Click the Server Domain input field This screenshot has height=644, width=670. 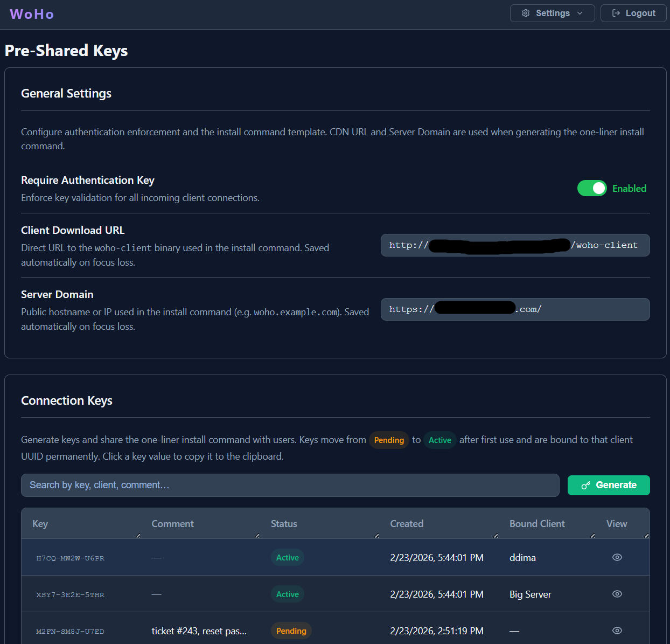pyautogui.click(x=515, y=309)
